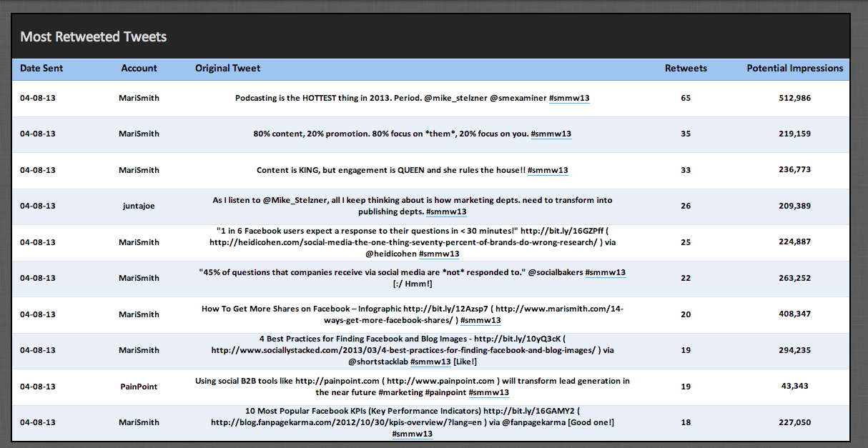868x448 pixels.
Task: Click the '45% of questions' tweet text
Action: click(413, 278)
